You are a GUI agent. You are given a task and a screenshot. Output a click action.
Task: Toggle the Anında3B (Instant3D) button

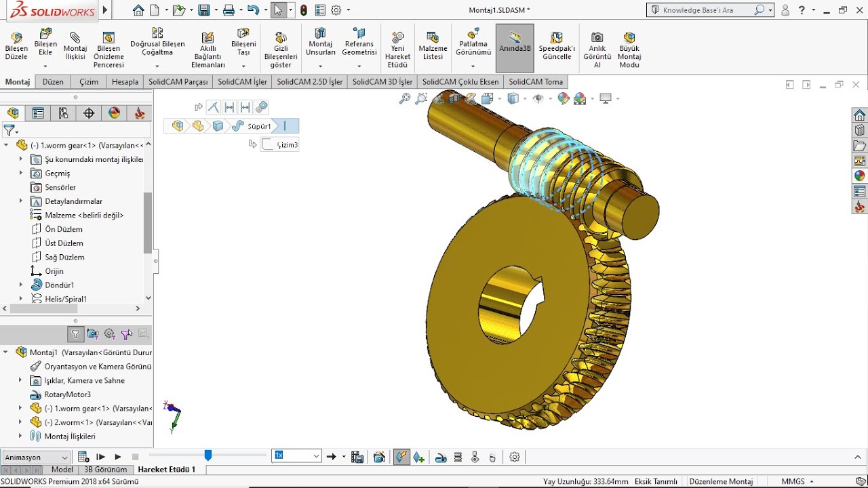515,48
